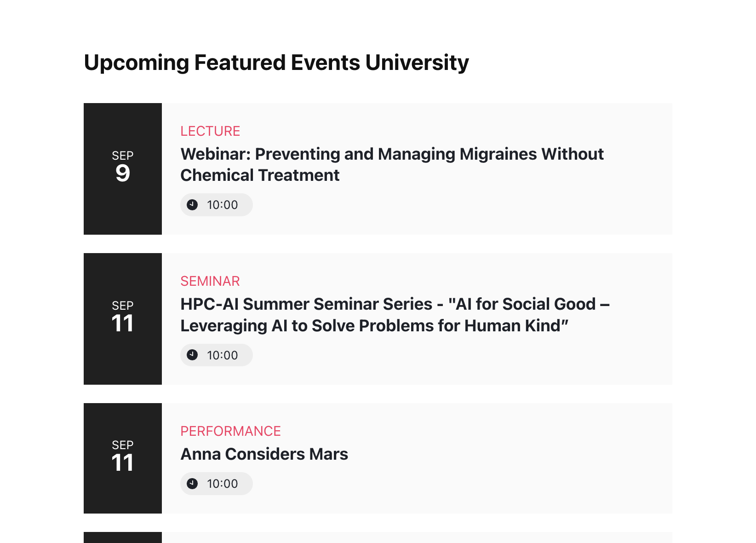756x543 pixels.
Task: Select the SEP 9 date tile
Action: coord(122,168)
